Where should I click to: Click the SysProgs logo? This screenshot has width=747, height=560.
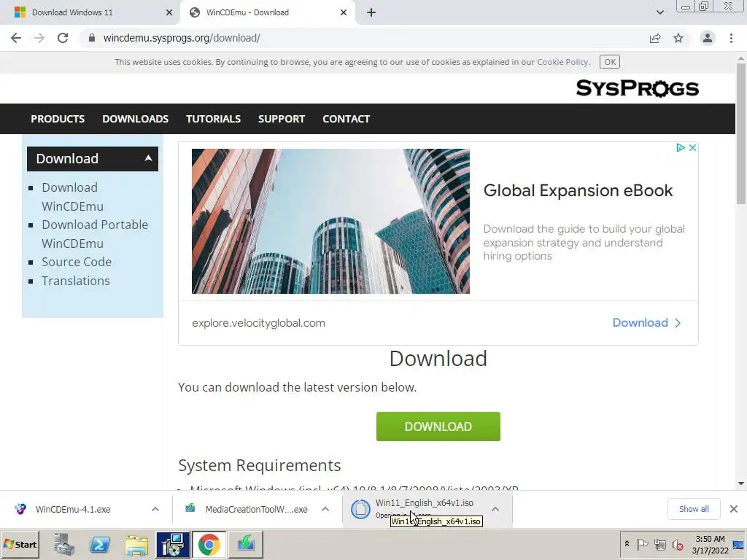(638, 88)
